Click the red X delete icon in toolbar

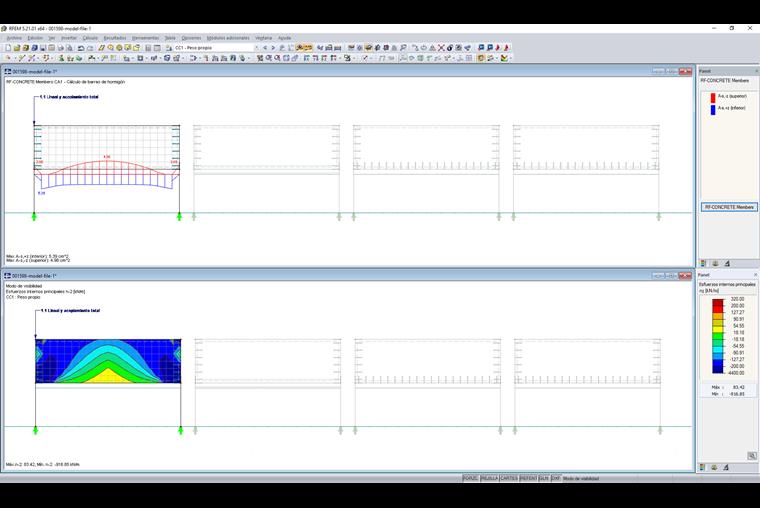pos(441,48)
